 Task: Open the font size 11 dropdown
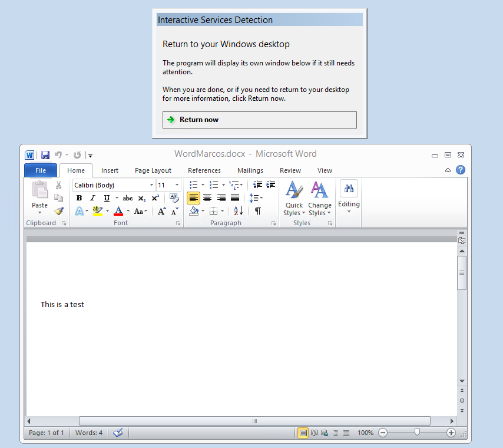coord(177,185)
